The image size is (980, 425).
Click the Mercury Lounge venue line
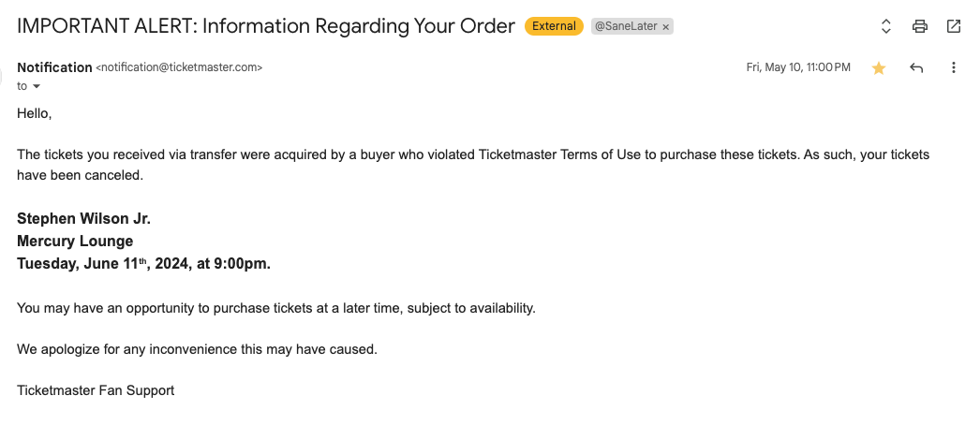(x=75, y=241)
